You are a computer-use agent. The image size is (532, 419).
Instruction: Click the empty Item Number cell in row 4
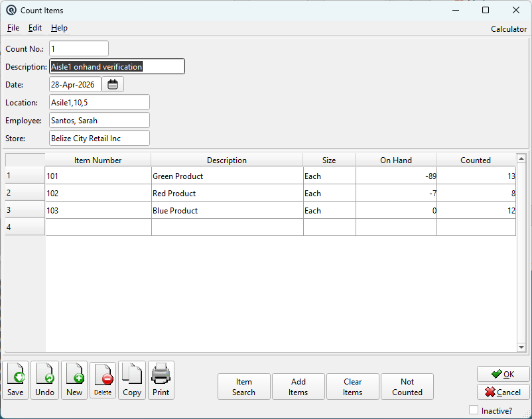98,227
